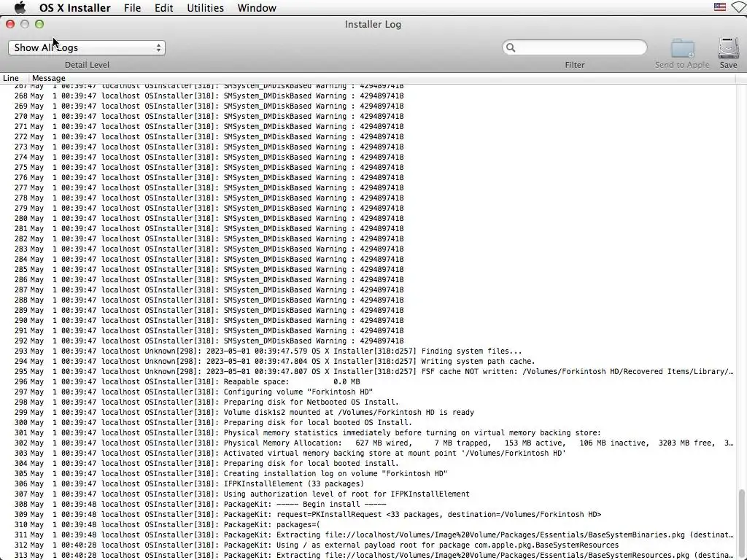Open the Utilities menu

(x=205, y=7)
